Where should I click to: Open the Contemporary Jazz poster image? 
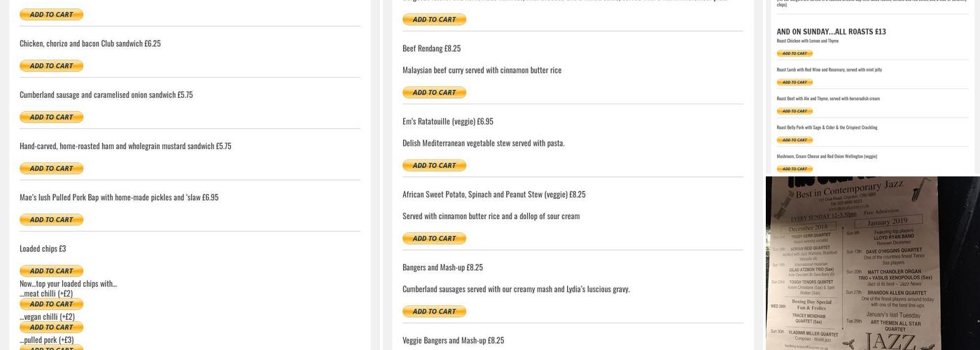coord(872,263)
